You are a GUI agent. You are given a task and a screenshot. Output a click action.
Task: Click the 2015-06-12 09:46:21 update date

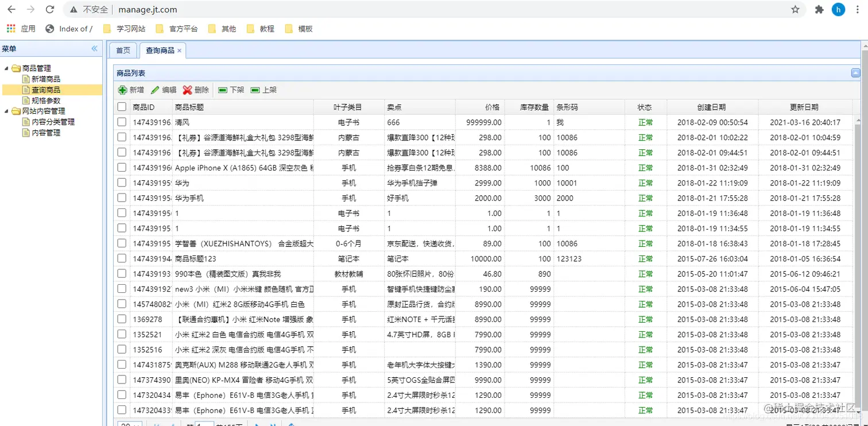(x=805, y=274)
